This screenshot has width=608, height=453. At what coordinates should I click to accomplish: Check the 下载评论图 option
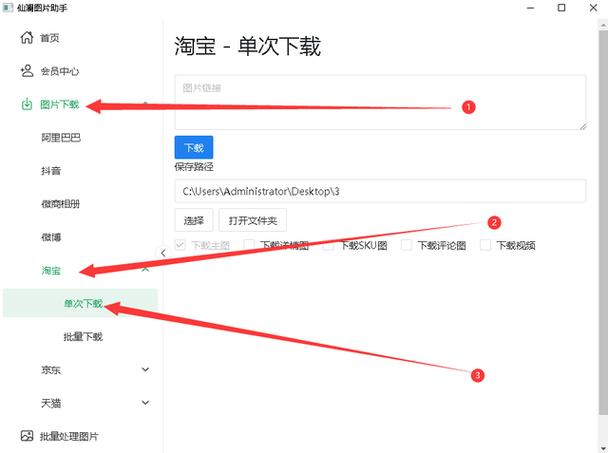407,245
